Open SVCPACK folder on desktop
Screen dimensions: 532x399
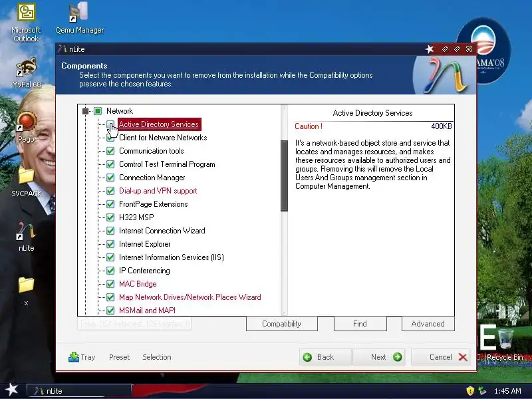pos(26,182)
